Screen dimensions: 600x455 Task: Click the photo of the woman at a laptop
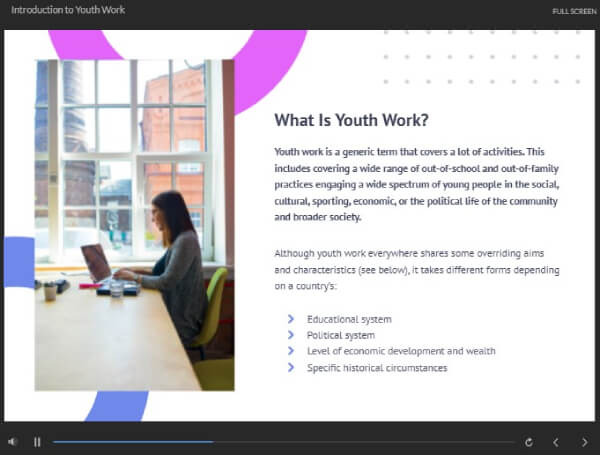pos(134,225)
